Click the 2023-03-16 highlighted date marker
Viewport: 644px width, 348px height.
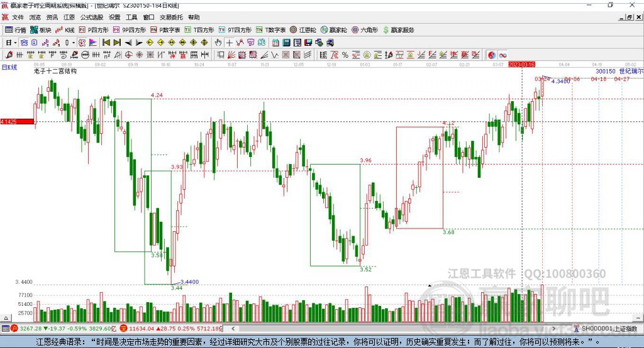[521, 65]
